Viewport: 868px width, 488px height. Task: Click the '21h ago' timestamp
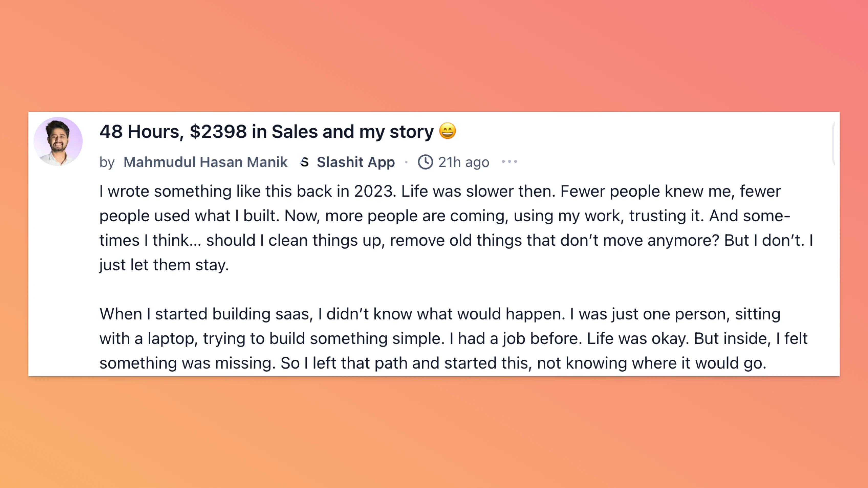[x=464, y=162]
